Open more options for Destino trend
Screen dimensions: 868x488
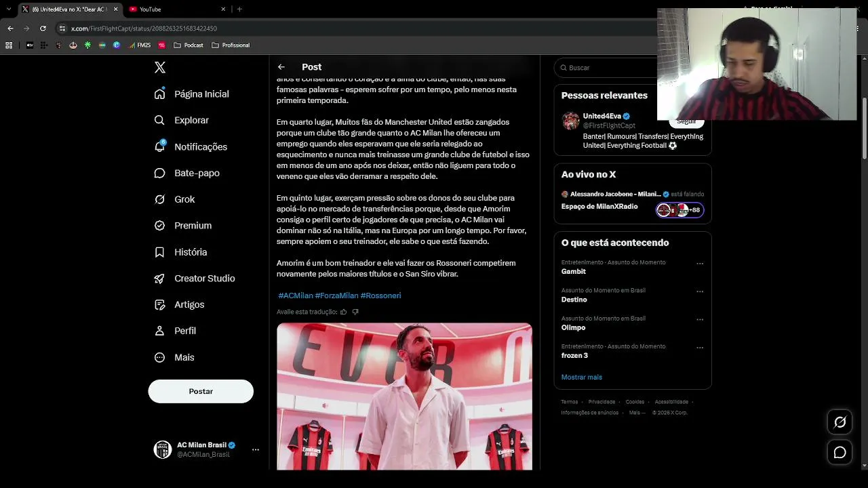pyautogui.click(x=700, y=291)
